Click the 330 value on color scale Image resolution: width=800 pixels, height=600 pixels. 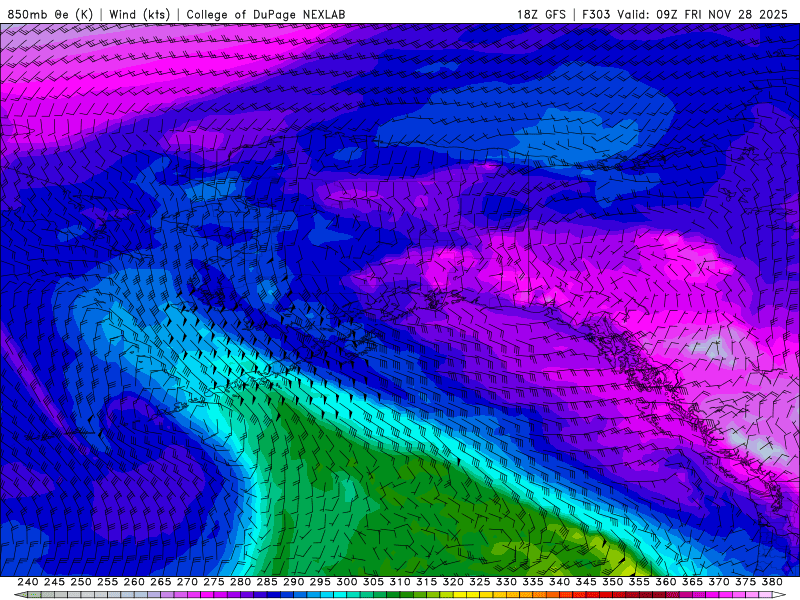[506, 582]
